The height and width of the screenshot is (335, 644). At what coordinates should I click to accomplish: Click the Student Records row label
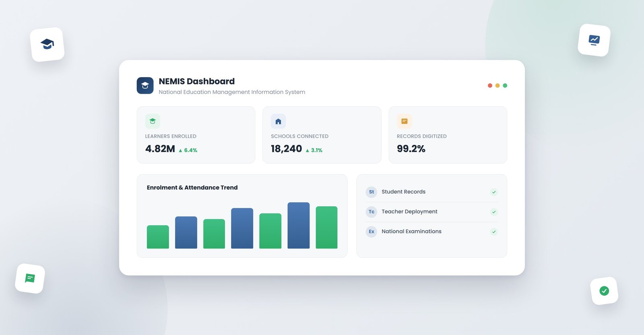pos(403,192)
